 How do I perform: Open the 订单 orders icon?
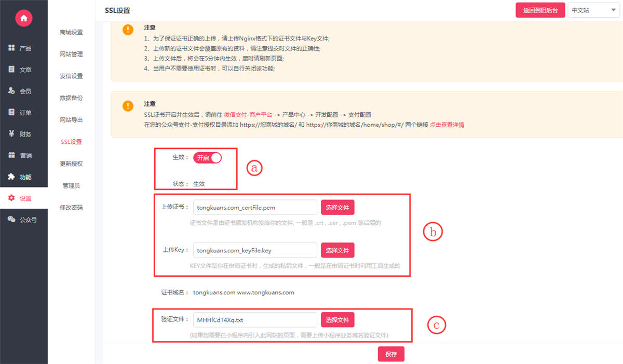point(11,112)
